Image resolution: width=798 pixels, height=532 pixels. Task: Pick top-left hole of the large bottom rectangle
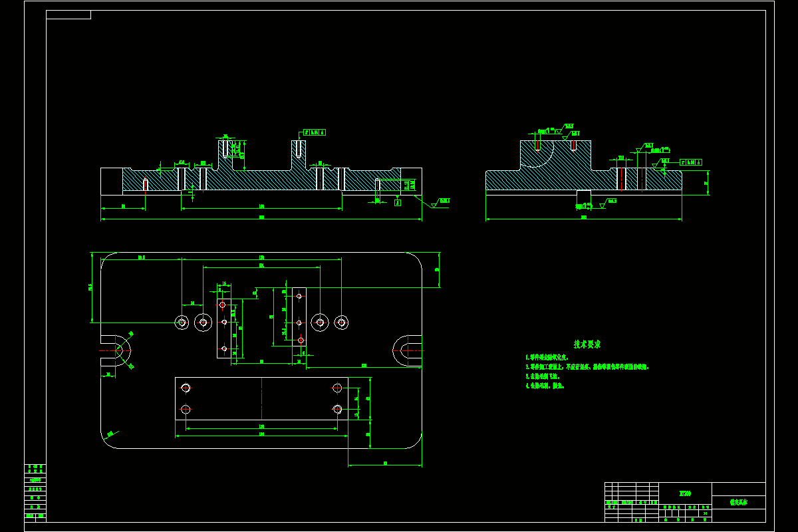tap(186, 388)
